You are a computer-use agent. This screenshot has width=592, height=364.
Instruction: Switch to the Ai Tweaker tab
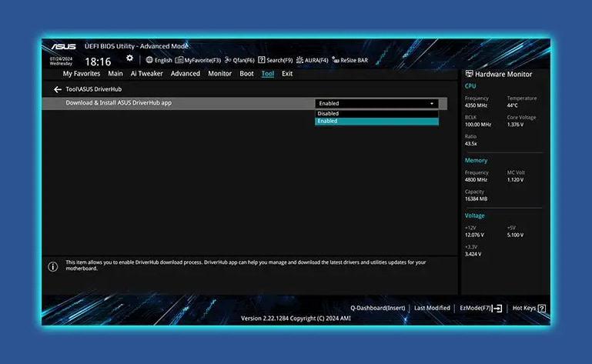pyautogui.click(x=147, y=74)
